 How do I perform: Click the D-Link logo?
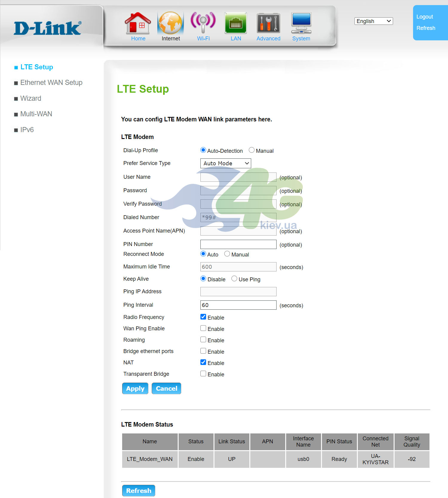(x=47, y=28)
